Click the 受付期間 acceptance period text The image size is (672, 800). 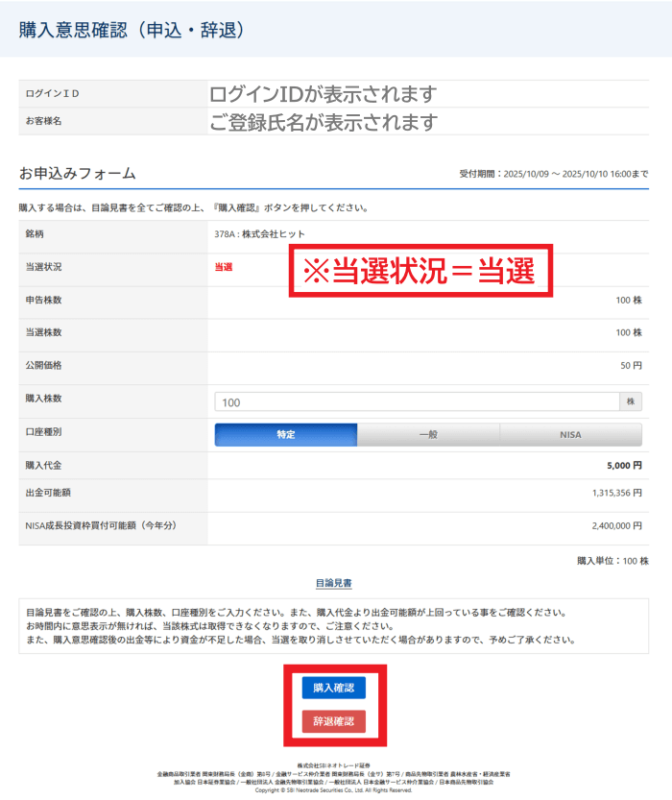(x=553, y=175)
